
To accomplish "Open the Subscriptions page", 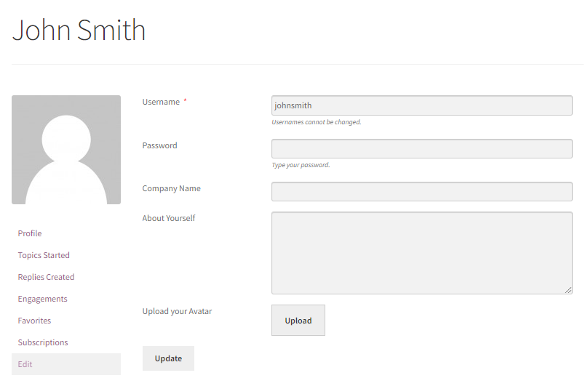I will 43,342.
